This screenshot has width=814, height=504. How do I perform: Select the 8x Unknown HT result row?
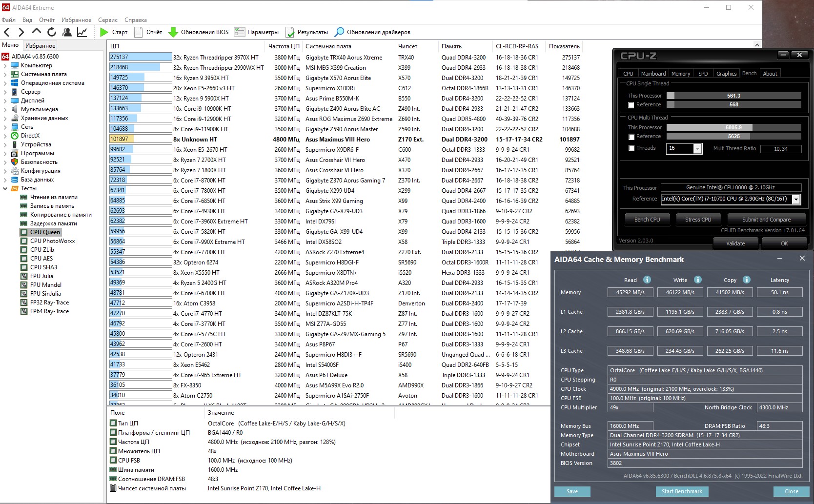point(345,140)
